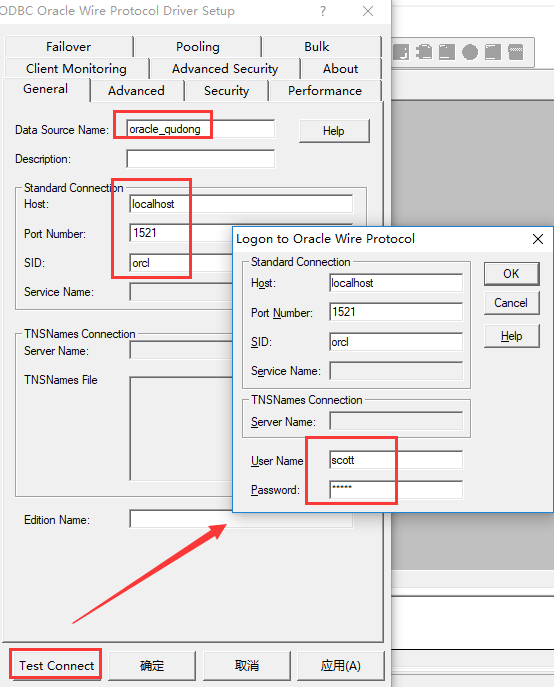The image size is (554, 687).
Task: View the Performance tab
Action: tap(325, 91)
